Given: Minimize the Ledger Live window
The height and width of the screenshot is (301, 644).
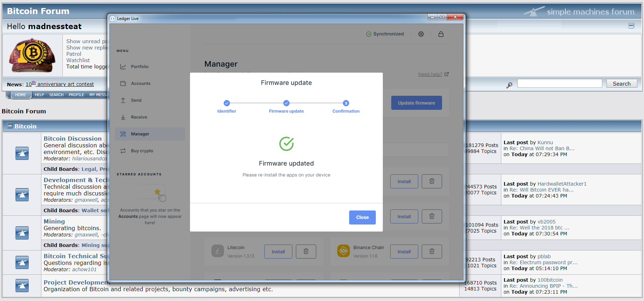Looking at the screenshot, I should (x=433, y=17).
